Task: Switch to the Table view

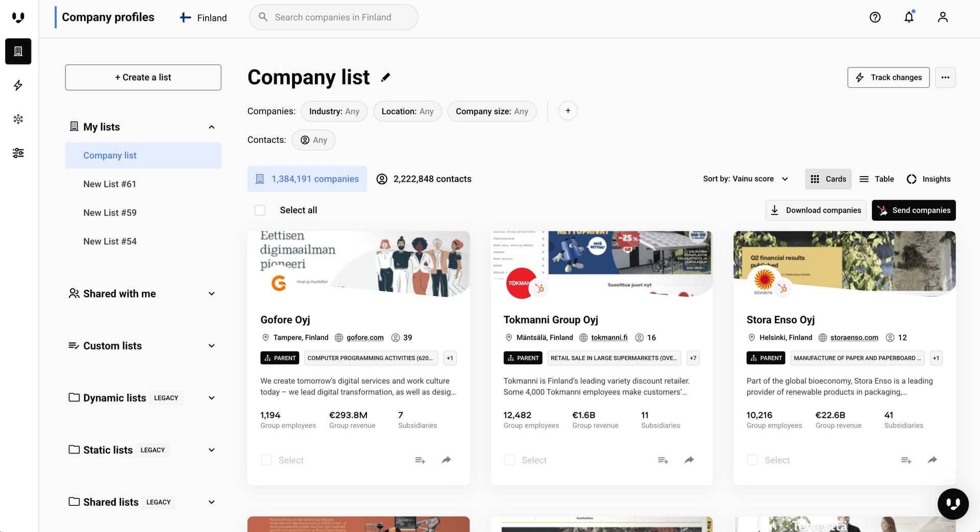Action: (876, 179)
